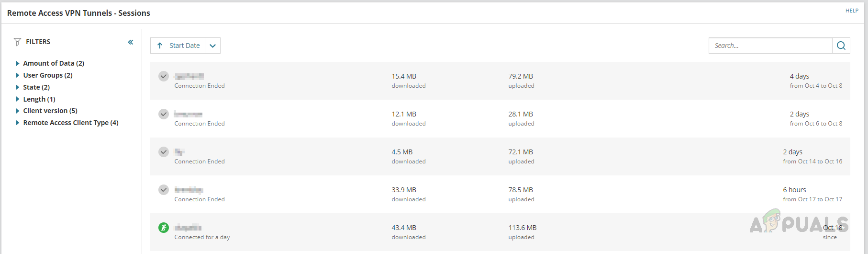Click status icon of 15.4 MB session
This screenshot has height=254, width=868.
[164, 76]
